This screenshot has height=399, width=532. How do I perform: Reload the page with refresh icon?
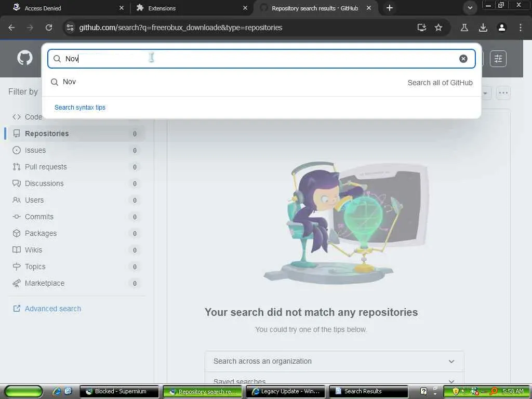tap(49, 28)
